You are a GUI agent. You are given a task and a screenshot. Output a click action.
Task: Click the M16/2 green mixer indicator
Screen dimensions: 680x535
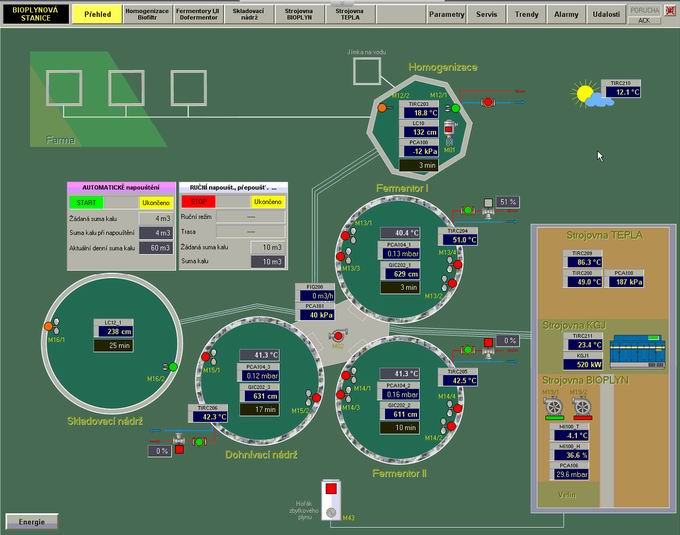pyautogui.click(x=172, y=368)
